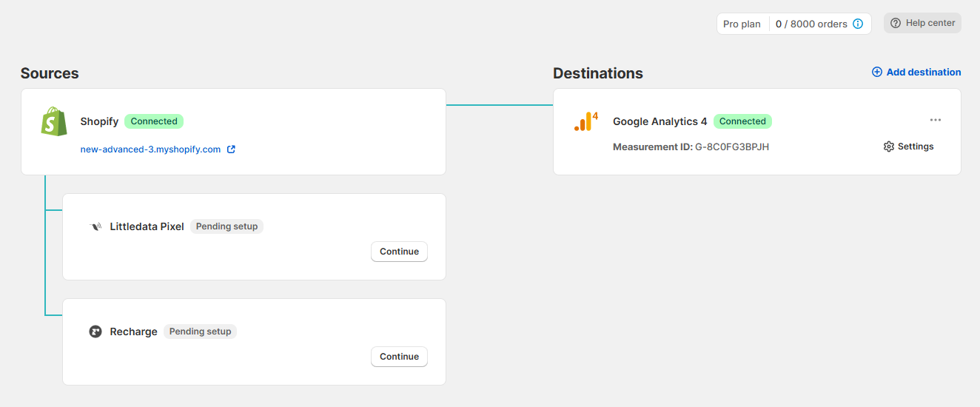Click the 0 / 8000 orders counter
980x407 pixels.
[x=811, y=24]
